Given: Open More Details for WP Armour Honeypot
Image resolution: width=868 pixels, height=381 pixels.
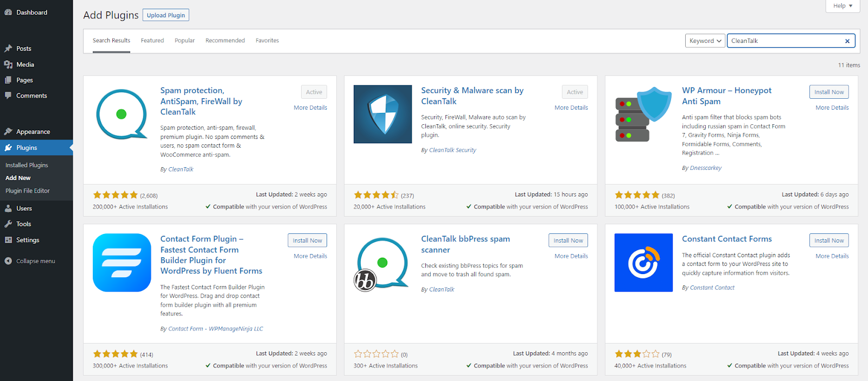Looking at the screenshot, I should (x=832, y=107).
